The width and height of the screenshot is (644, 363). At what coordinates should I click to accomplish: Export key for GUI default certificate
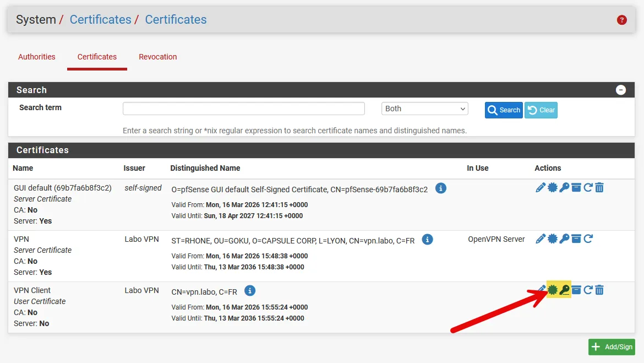click(564, 188)
